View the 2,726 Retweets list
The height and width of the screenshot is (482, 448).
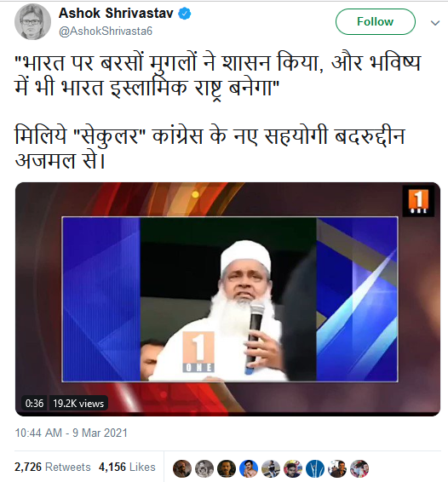(x=53, y=467)
